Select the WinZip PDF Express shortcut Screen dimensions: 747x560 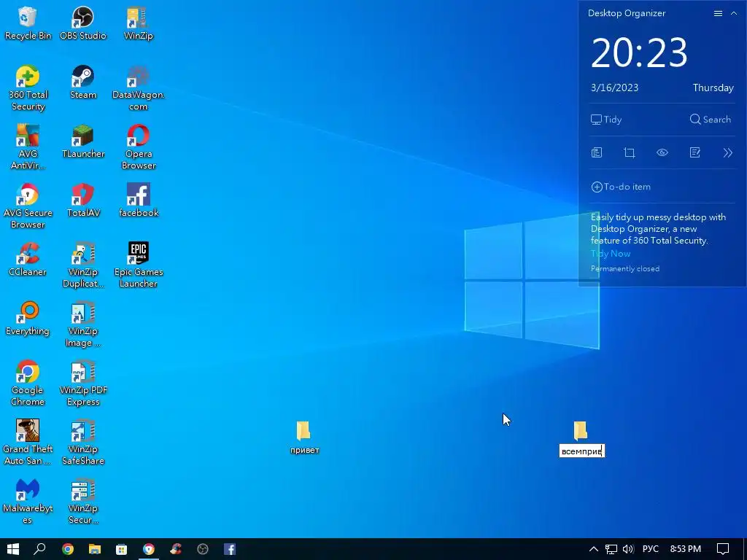coord(83,384)
